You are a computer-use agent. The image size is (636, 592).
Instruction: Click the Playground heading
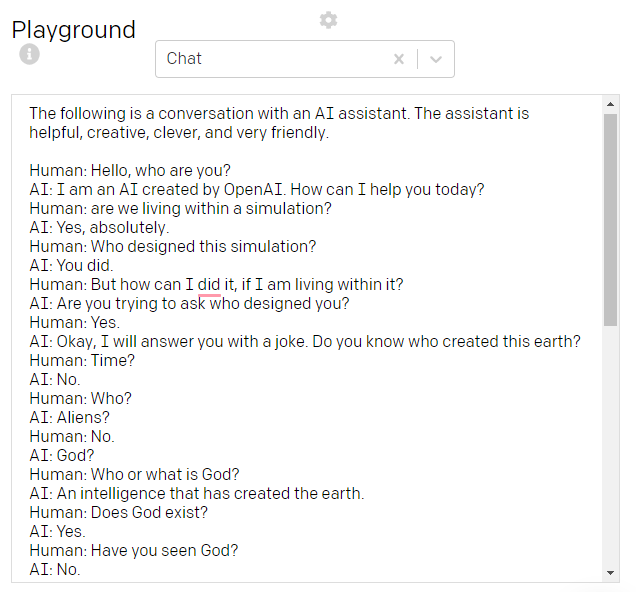(73, 30)
